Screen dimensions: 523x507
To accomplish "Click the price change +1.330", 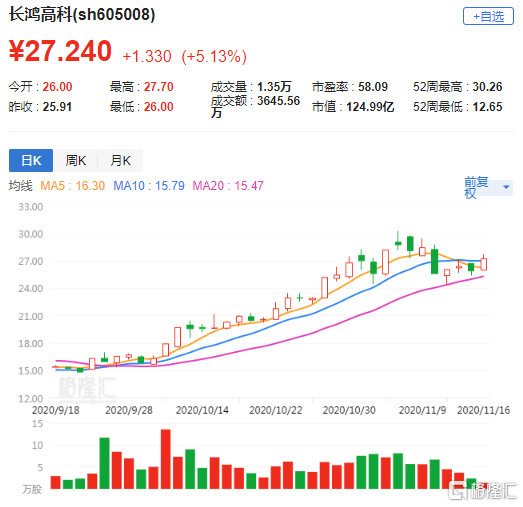I will click(147, 56).
